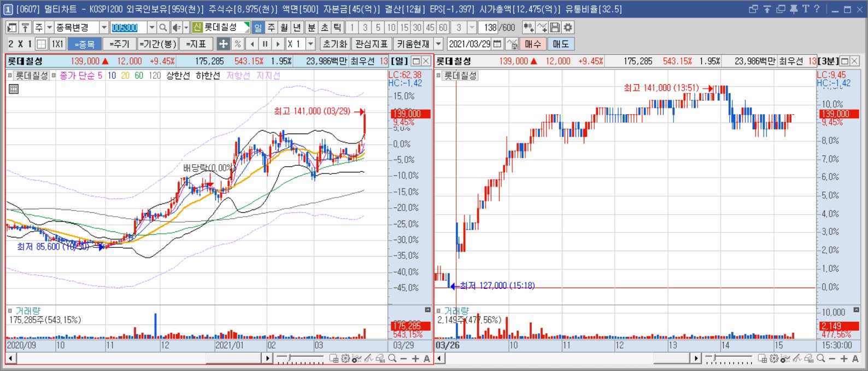Click the percent scale icon
This screenshot has height=371, width=868.
(237, 44)
